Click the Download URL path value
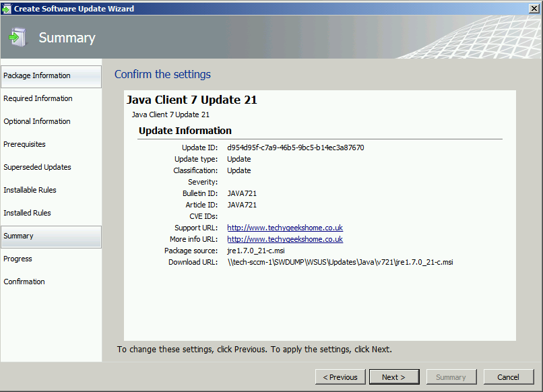The width and height of the screenshot is (543, 392). 340,262
